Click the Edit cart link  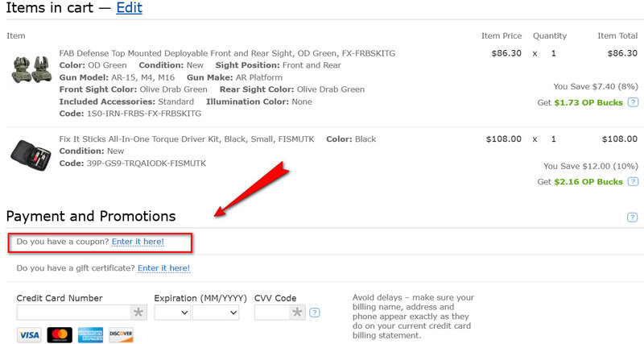pyautogui.click(x=129, y=8)
